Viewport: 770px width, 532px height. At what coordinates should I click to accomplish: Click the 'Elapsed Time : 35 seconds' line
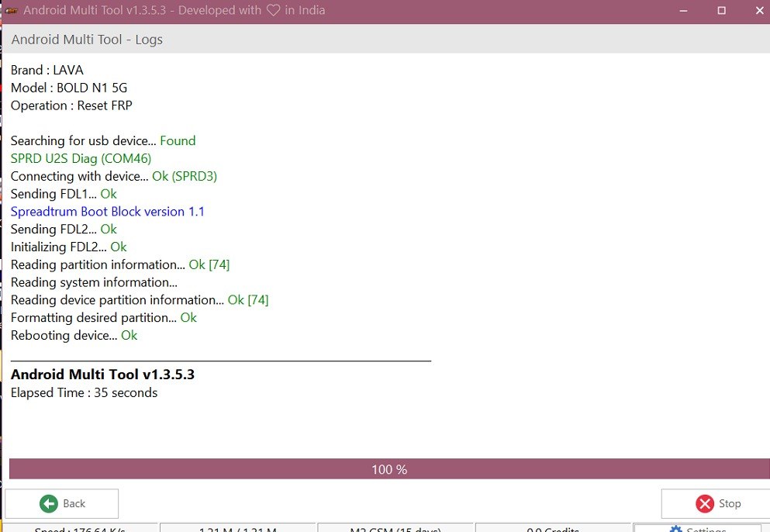tap(84, 393)
